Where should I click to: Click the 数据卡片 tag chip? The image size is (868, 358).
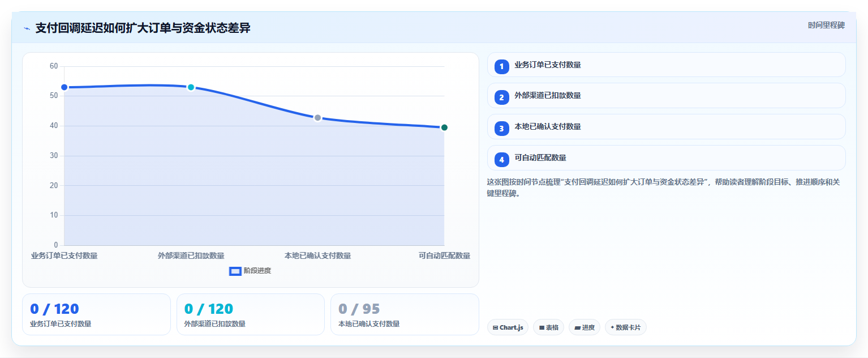point(625,327)
